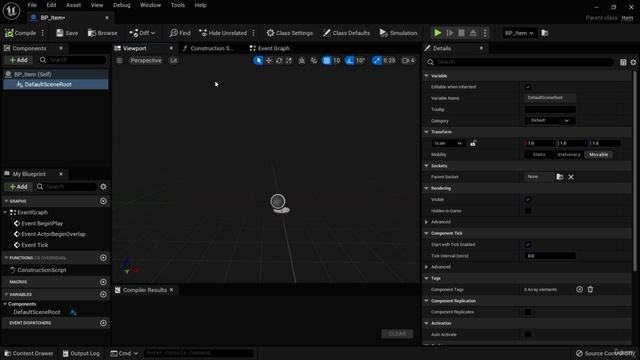Screen dimensions: 640x360
Task: Add a new variable
Action: [x=103, y=294]
